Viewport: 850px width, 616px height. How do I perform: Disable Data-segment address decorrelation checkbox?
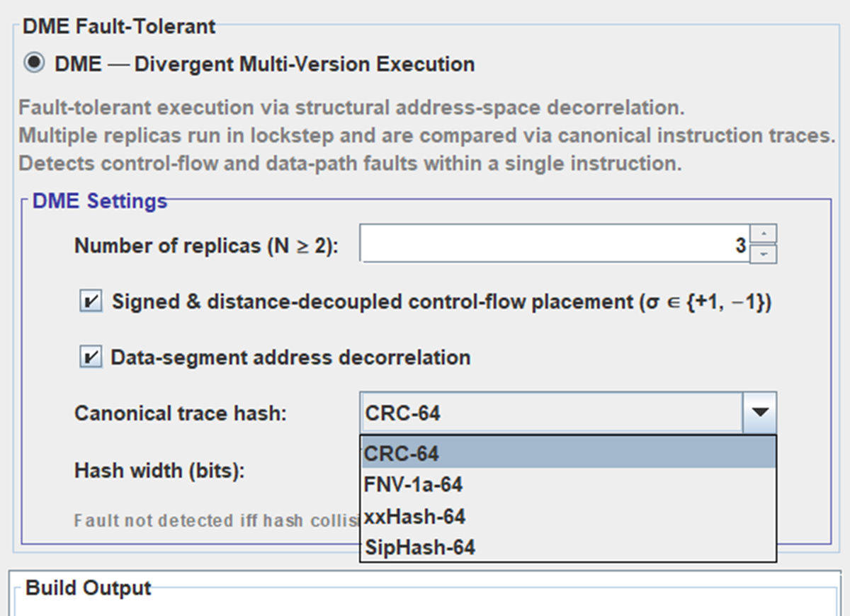[x=91, y=358]
